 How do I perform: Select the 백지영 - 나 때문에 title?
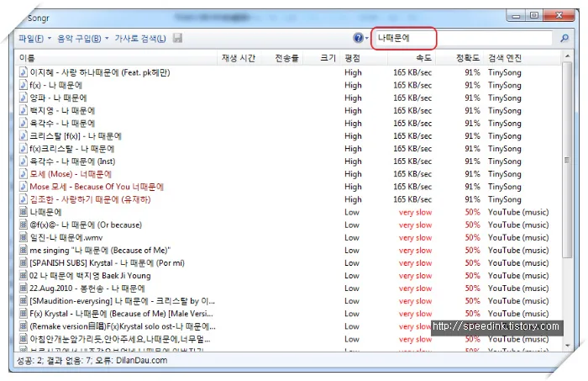[62, 111]
